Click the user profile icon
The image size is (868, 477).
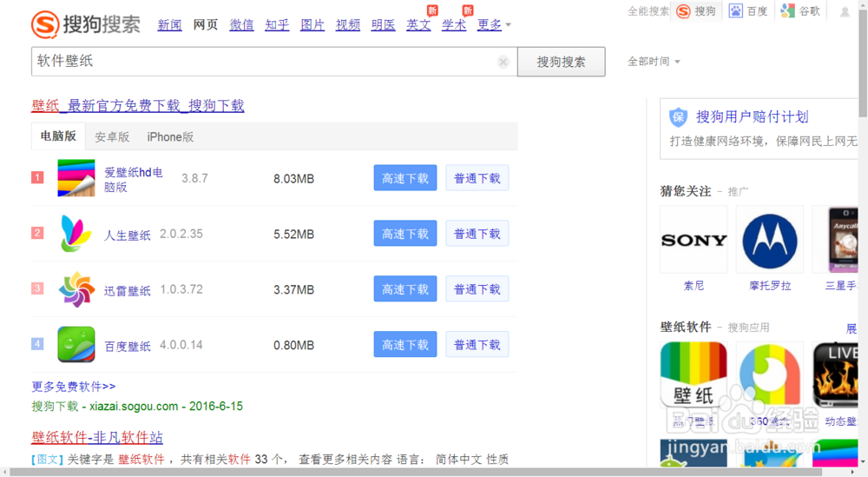[845, 11]
